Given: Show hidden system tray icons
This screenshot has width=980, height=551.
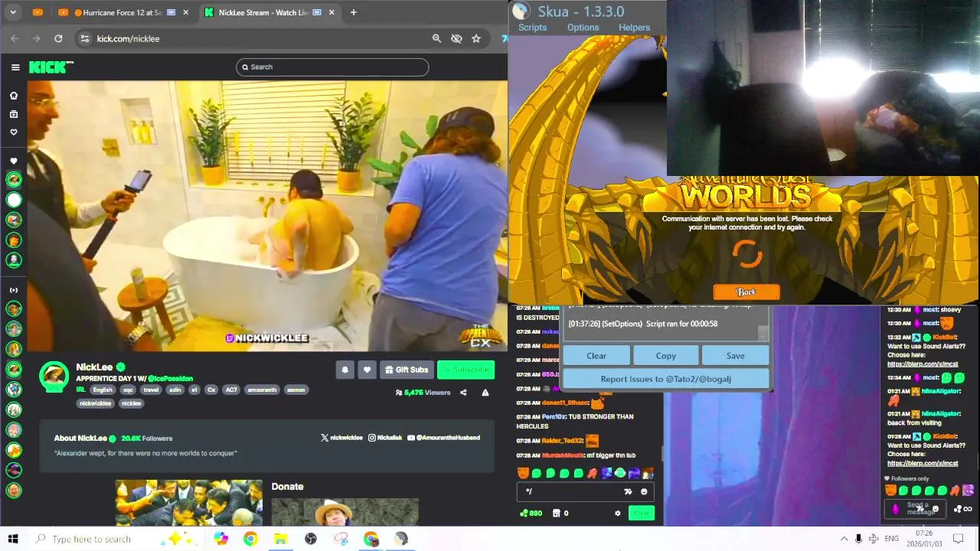Looking at the screenshot, I should 844,539.
